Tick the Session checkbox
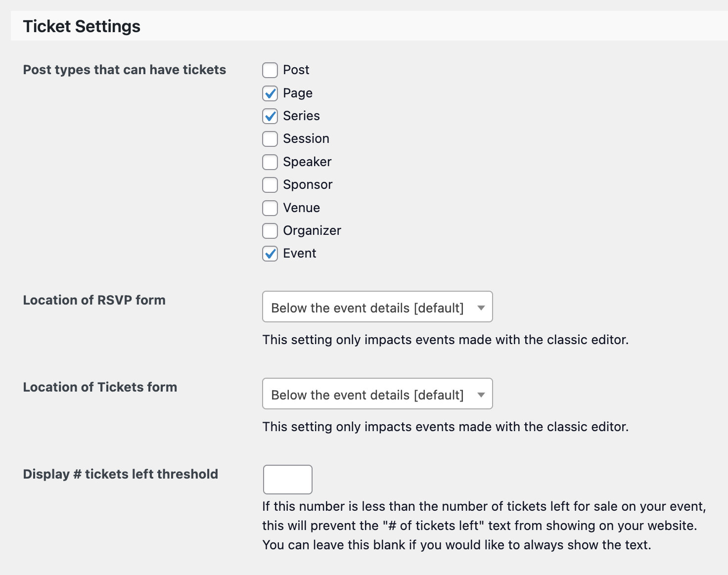The width and height of the screenshot is (728, 575). (270, 139)
